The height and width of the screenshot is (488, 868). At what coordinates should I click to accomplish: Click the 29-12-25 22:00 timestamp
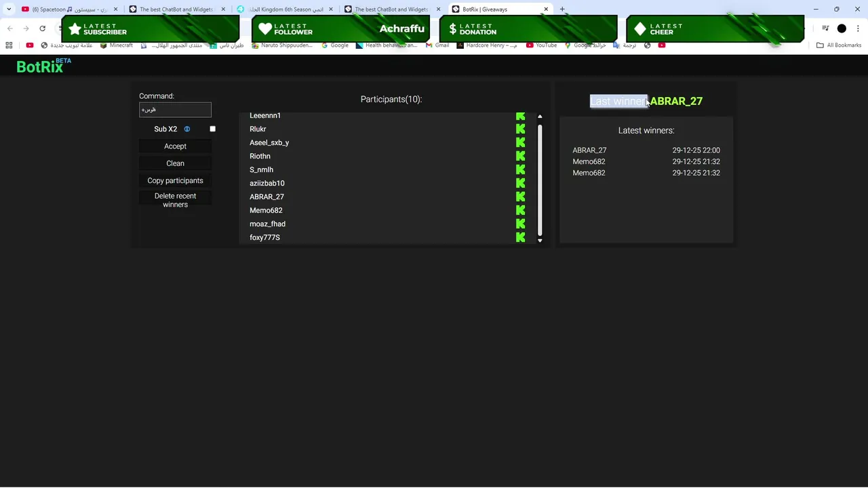pos(696,150)
